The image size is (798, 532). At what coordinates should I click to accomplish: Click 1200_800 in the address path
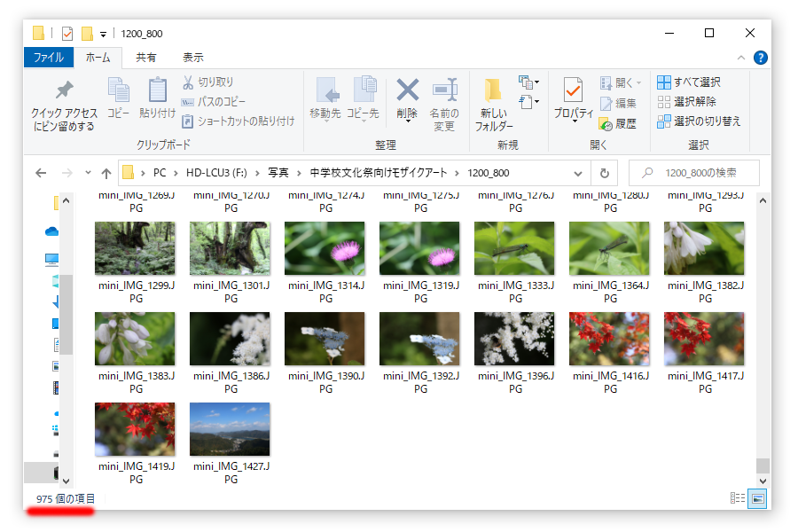coord(489,173)
